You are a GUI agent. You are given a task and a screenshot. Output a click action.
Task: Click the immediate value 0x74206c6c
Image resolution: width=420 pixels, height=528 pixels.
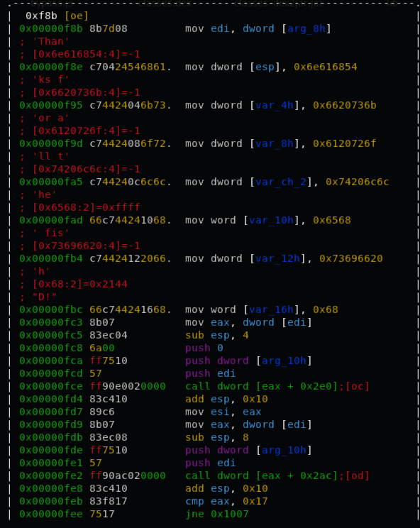[x=358, y=182]
